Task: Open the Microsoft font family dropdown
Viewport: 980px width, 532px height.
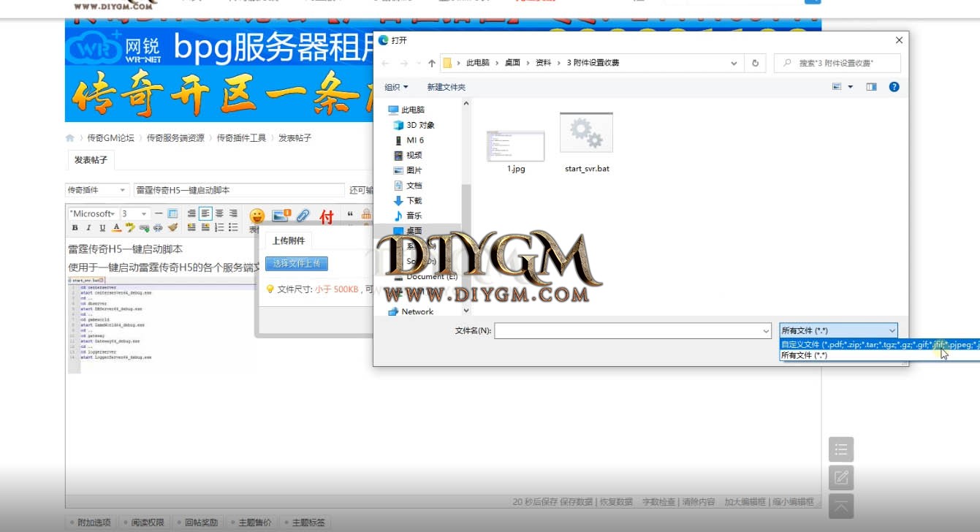Action: click(92, 213)
